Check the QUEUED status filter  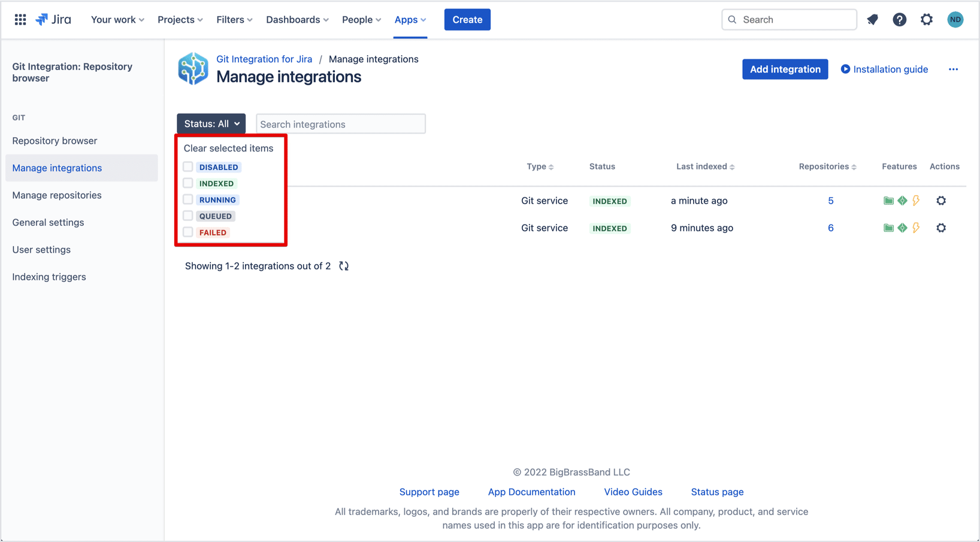coord(188,216)
